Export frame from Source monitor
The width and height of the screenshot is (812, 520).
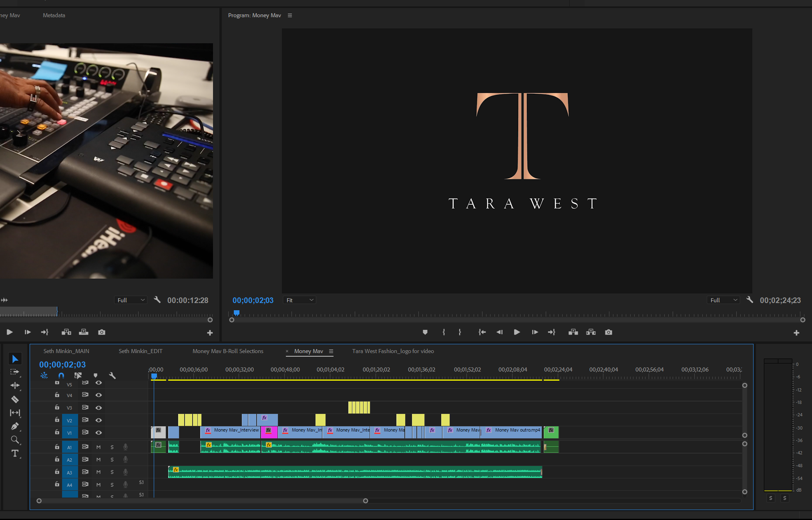(102, 332)
